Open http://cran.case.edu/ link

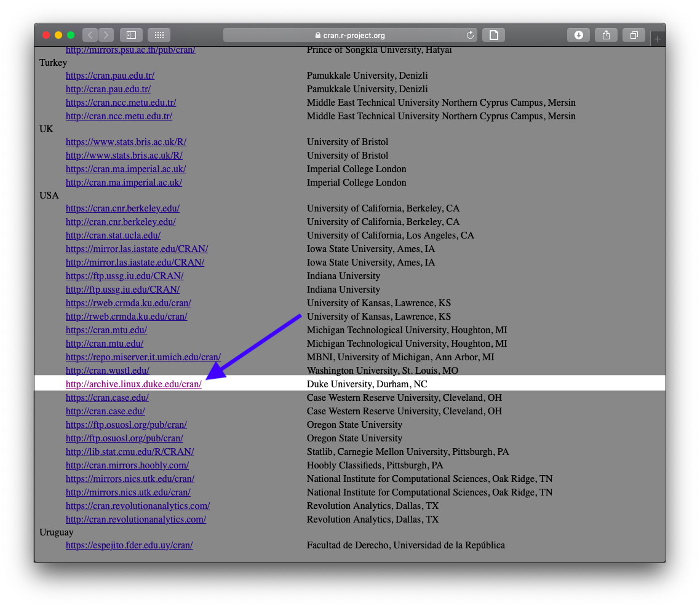pos(105,411)
